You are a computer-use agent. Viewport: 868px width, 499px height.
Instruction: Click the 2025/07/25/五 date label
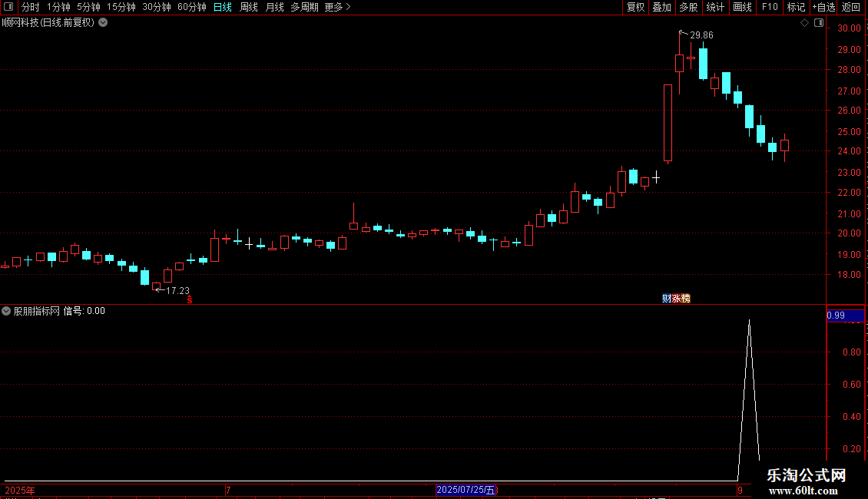pos(465,490)
